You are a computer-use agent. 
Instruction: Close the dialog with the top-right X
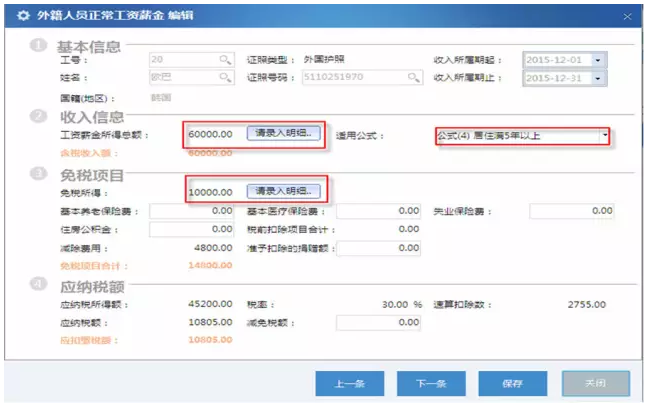[x=626, y=17]
